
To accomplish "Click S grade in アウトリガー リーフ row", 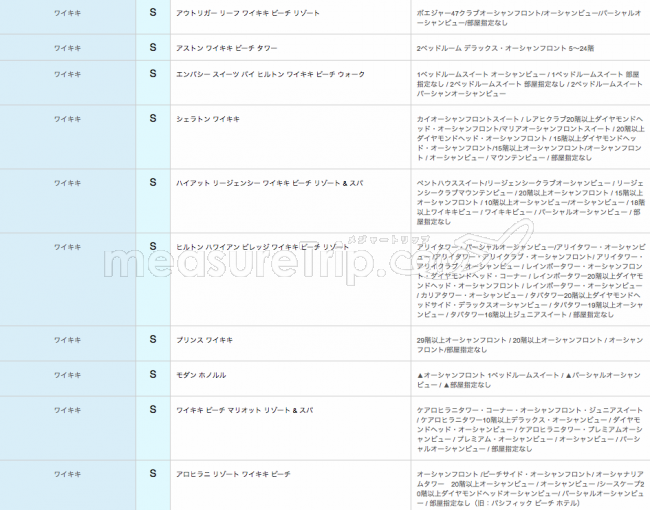I will pyautogui.click(x=153, y=12).
